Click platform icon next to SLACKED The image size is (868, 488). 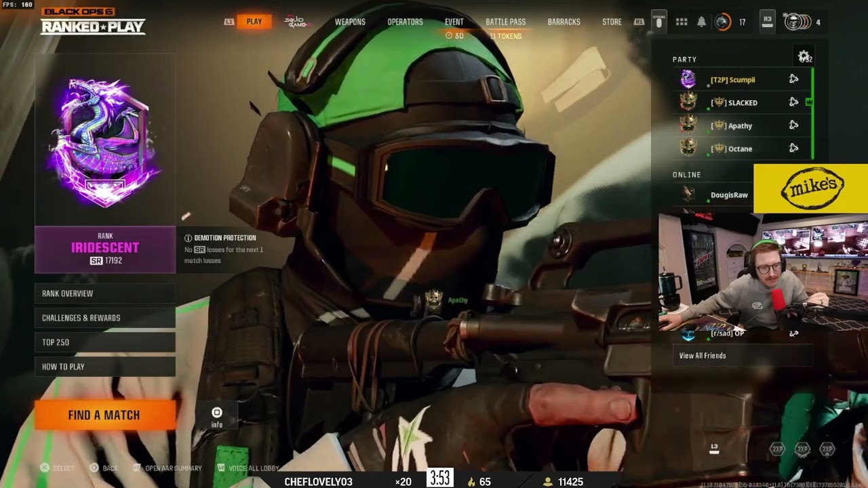(x=793, y=102)
